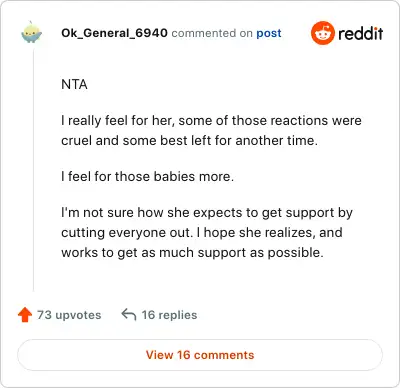The width and height of the screenshot is (400, 388).
Task: Click the "I feel for those babies more" line
Action: (x=147, y=176)
